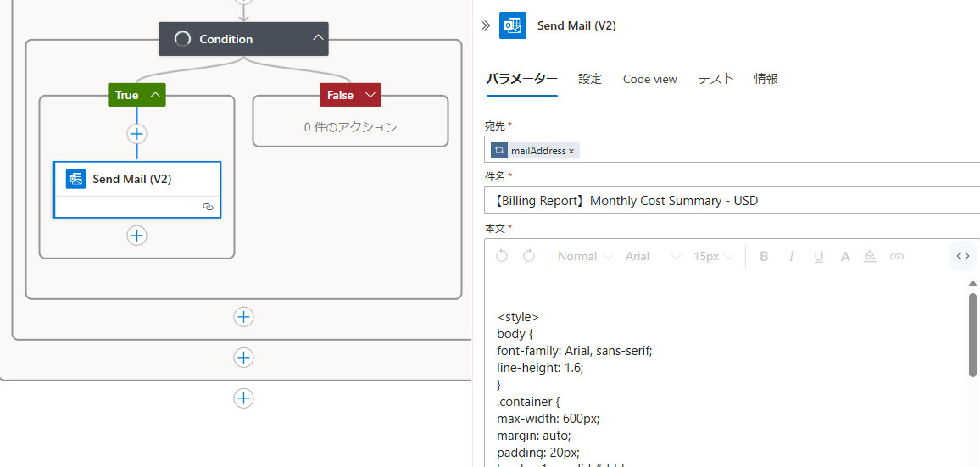Switch to the パラメーター tab
Viewport: 980px width, 467px height.
coord(522,79)
